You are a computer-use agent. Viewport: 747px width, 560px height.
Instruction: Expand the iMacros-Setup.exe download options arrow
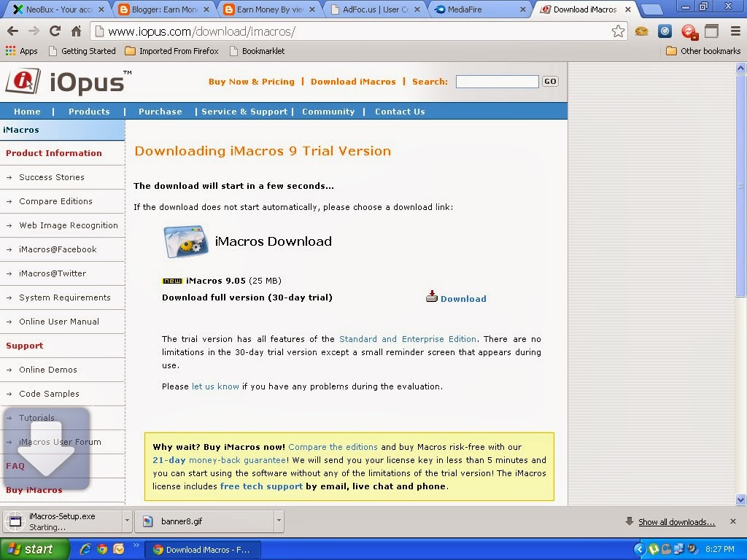(127, 521)
